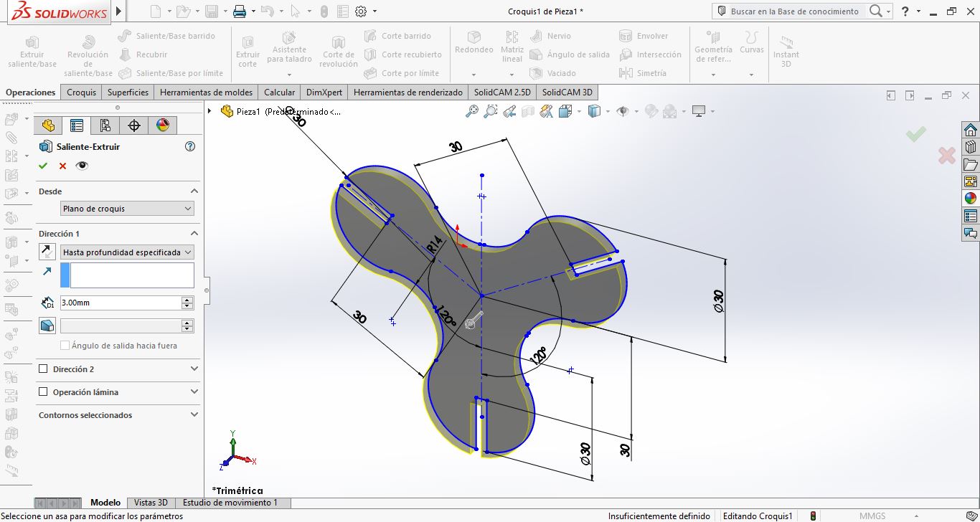Screen dimensions: 980x522
Task: Save the part with the Save icon
Action: pyautogui.click(x=211, y=11)
